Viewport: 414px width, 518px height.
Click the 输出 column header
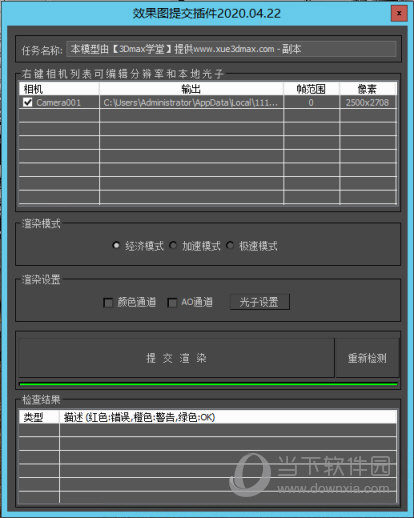(191, 89)
